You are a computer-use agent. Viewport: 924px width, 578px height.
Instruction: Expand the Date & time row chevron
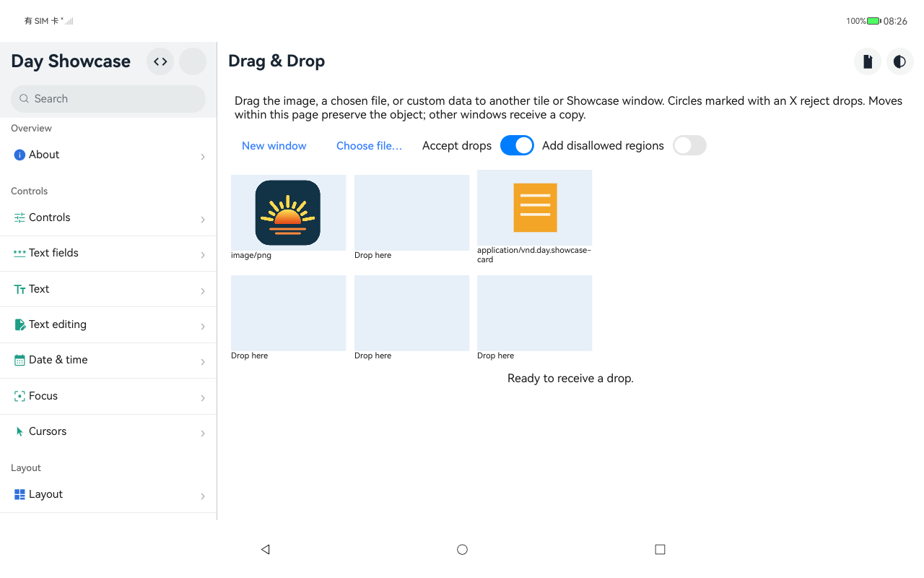(x=203, y=361)
